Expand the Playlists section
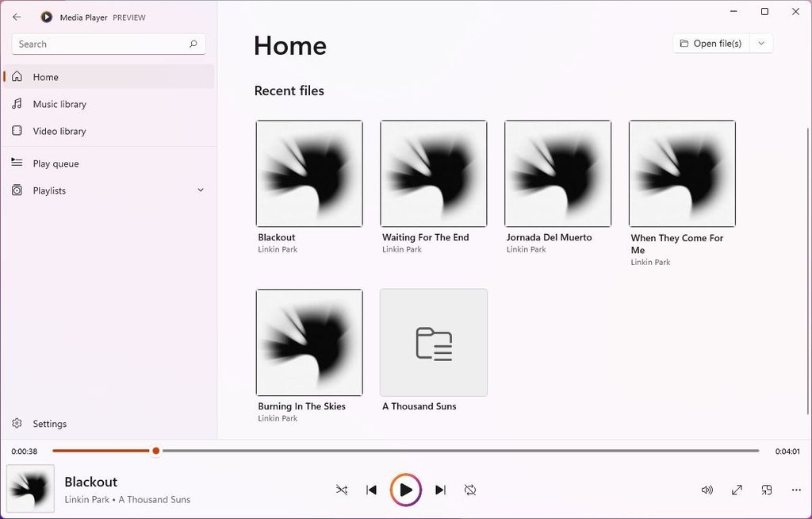This screenshot has height=519, width=812. click(x=200, y=190)
